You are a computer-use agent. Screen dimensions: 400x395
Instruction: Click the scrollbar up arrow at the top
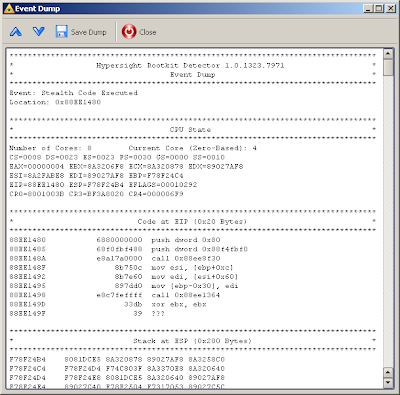click(388, 54)
